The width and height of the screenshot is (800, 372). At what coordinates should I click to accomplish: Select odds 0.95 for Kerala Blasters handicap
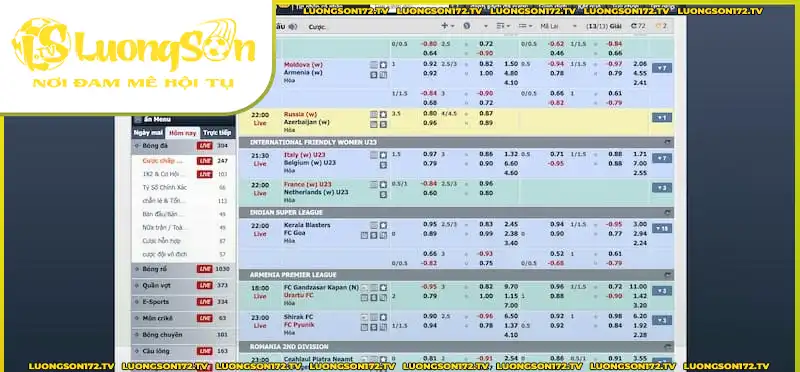click(430, 225)
